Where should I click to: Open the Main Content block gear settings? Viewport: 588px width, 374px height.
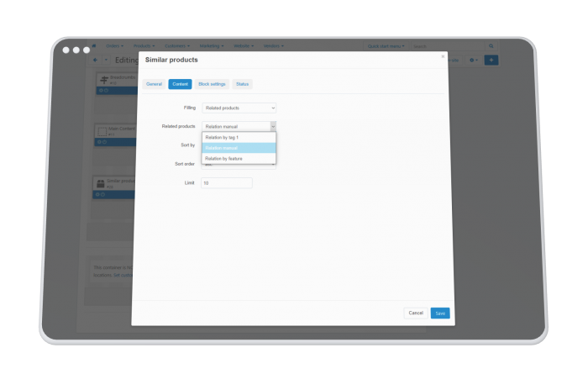click(x=99, y=142)
